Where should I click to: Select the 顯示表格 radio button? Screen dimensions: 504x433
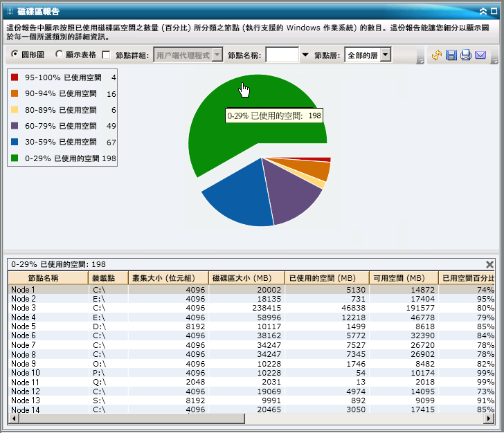click(59, 55)
